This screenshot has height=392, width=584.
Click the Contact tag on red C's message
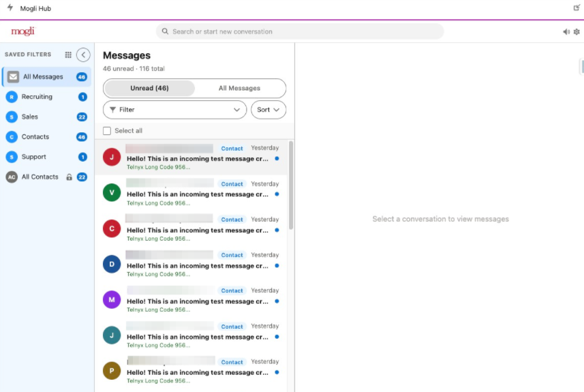[x=232, y=220]
